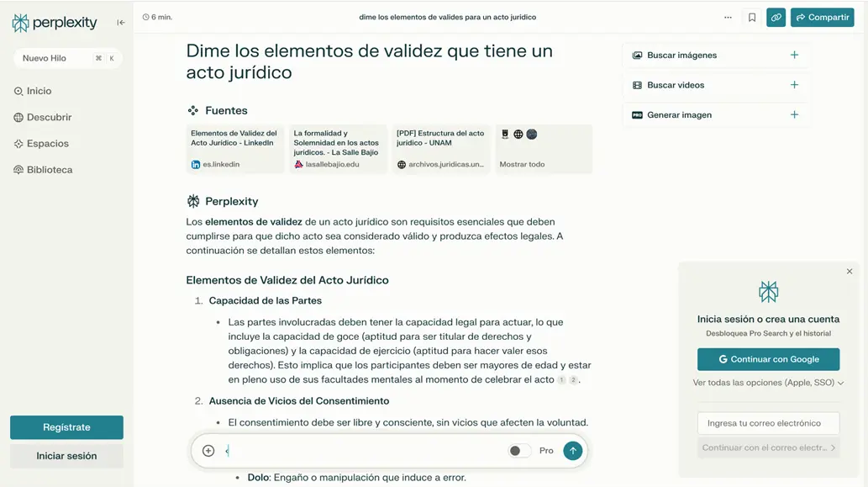
Task: Toggle the Pro search switch
Action: (x=518, y=451)
